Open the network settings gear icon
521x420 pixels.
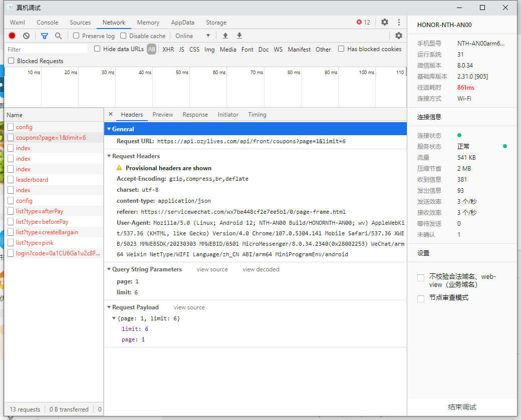click(x=399, y=36)
